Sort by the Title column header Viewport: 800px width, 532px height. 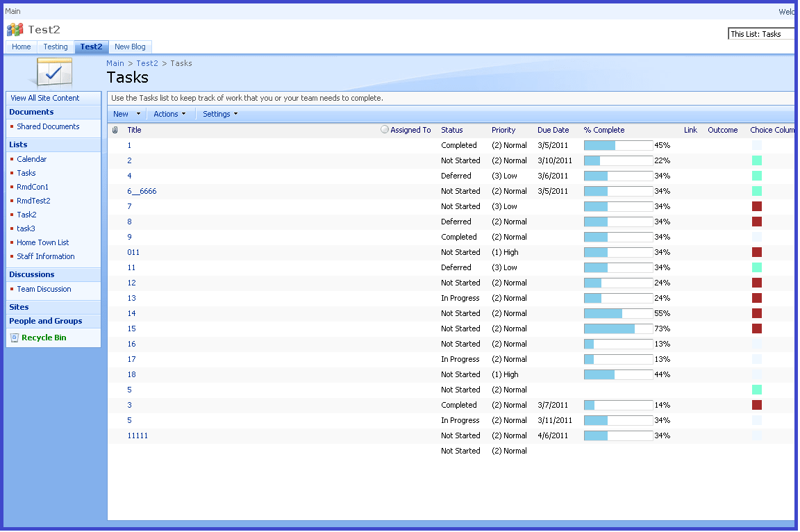point(134,130)
